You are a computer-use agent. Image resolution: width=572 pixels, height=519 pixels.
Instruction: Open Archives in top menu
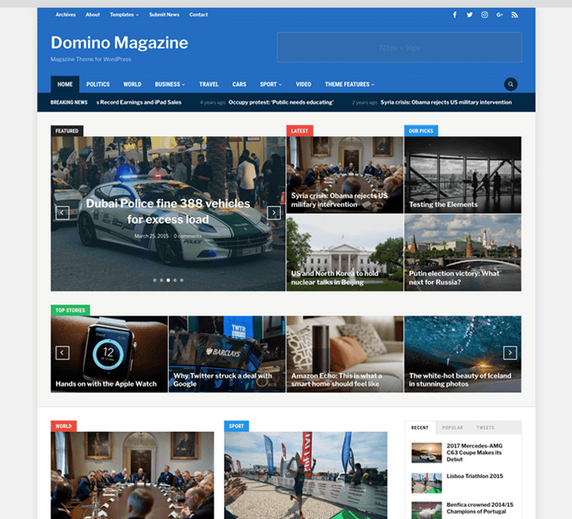[x=66, y=15]
